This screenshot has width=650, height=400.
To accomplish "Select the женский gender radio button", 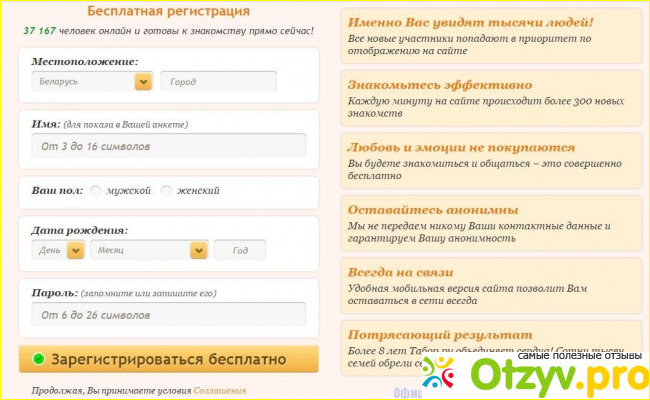I will (x=167, y=190).
